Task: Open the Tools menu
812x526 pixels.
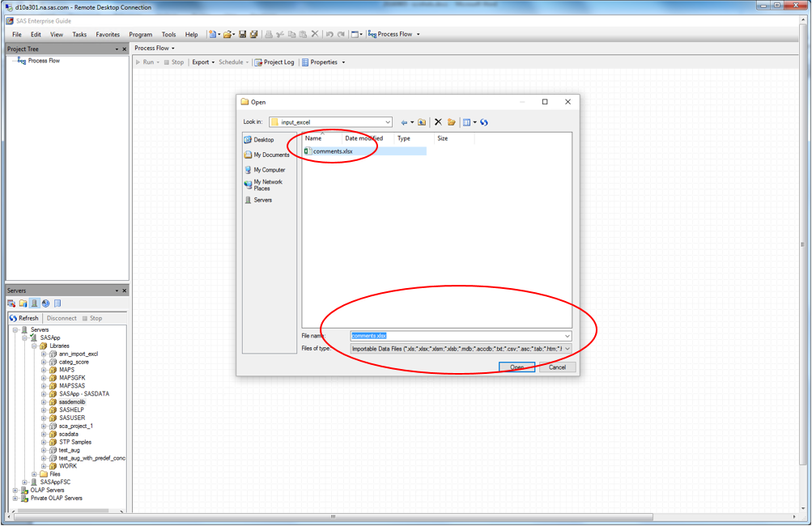Action: [x=169, y=35]
